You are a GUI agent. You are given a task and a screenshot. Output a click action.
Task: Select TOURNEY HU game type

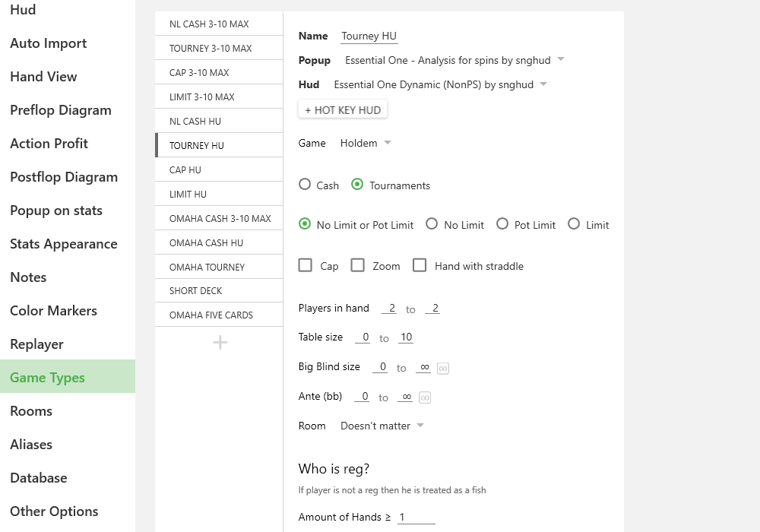pos(219,145)
